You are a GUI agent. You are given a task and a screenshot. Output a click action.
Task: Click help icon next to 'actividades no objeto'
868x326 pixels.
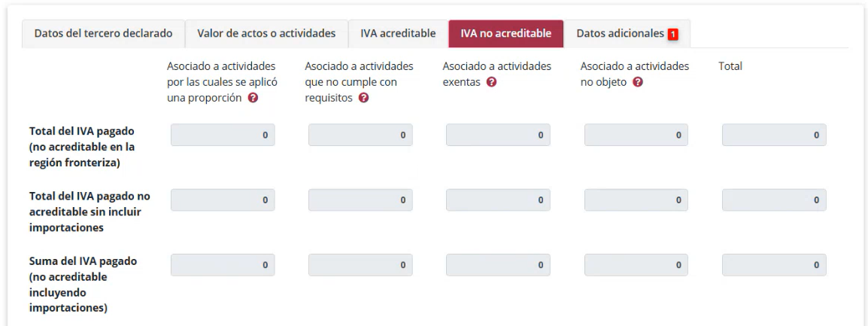(638, 82)
